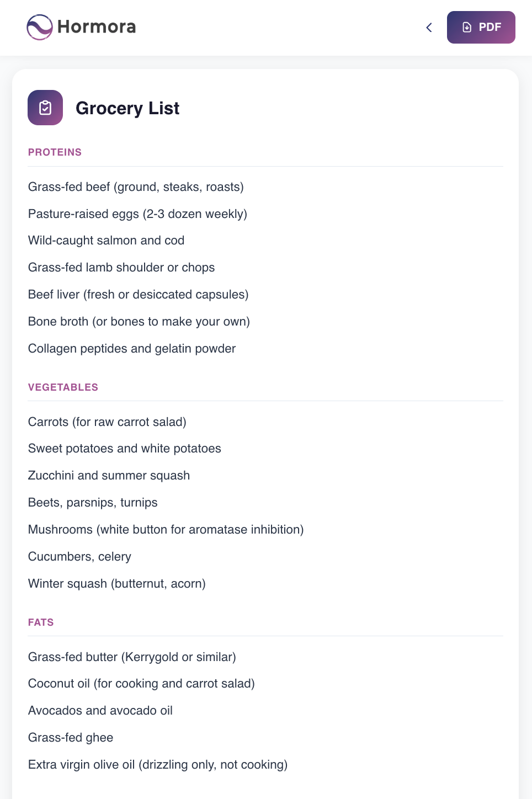Click the Hormora brand name text
Image resolution: width=532 pixels, height=799 pixels.
(x=97, y=27)
